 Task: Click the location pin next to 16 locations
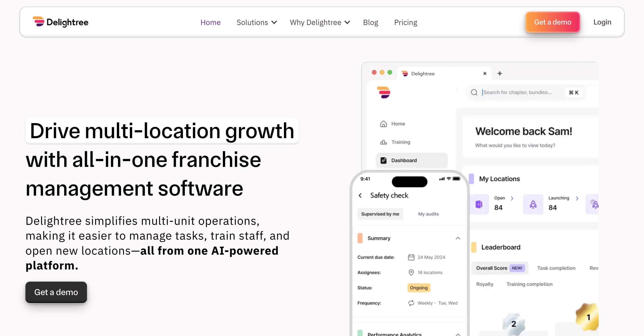411,272
